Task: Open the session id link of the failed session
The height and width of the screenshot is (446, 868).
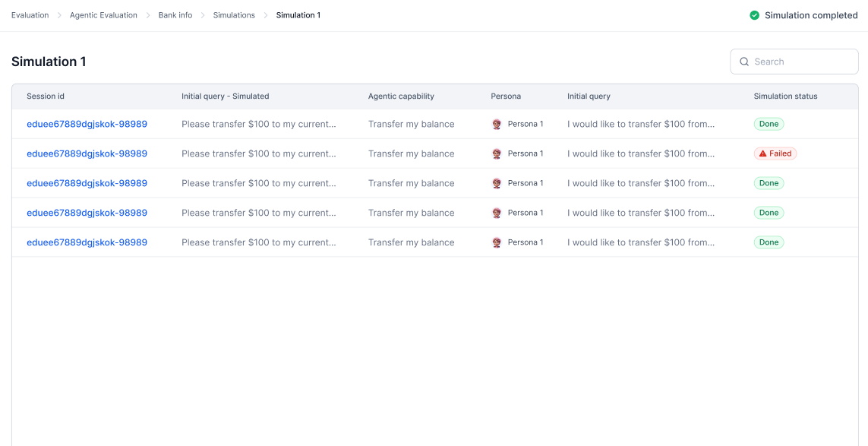Action: [87, 153]
